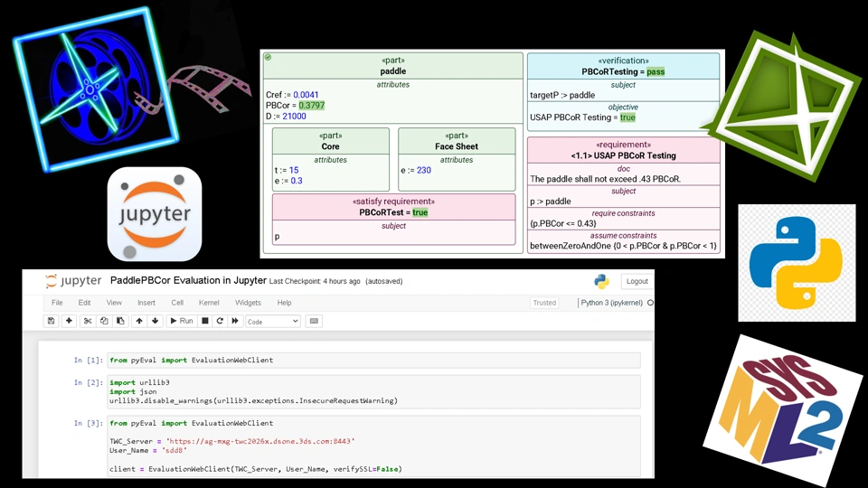Click the doc text about .43 PBCoR
The image size is (868, 488).
pyautogui.click(x=605, y=179)
